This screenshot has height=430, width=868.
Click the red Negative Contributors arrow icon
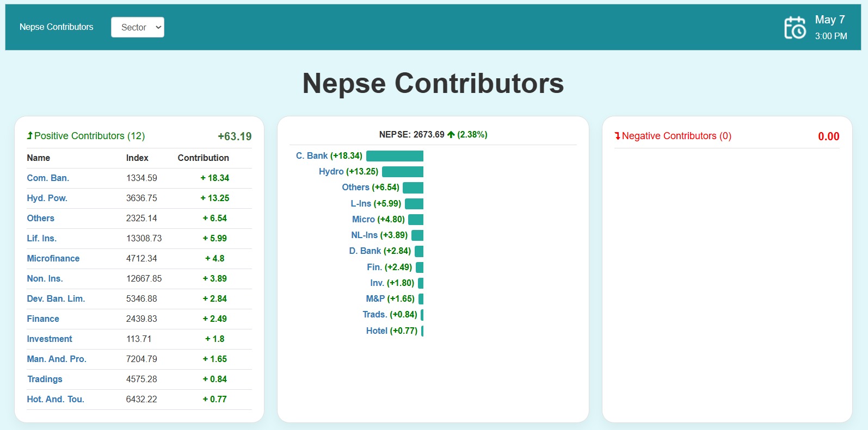click(617, 136)
